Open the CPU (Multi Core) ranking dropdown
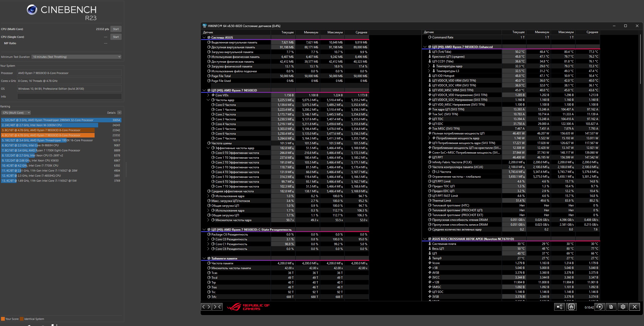The width and height of the screenshot is (644, 326). click(16, 113)
